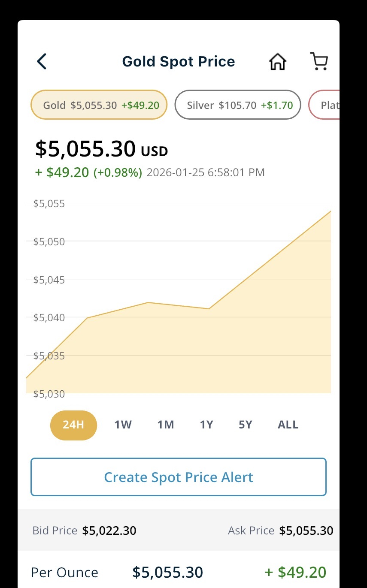Viewport: 367px width, 588px height.
Task: Tap the Bid Price value
Action: tap(109, 531)
